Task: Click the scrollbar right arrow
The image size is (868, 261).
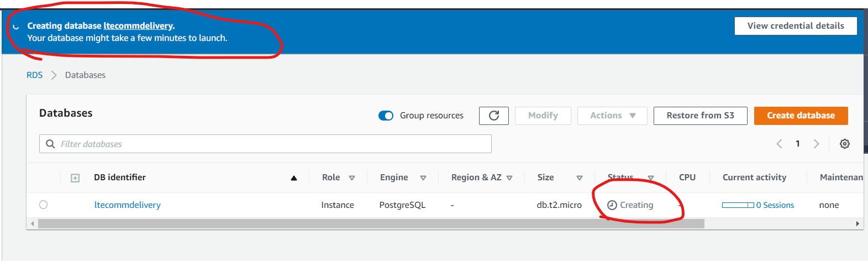Action: [858, 224]
